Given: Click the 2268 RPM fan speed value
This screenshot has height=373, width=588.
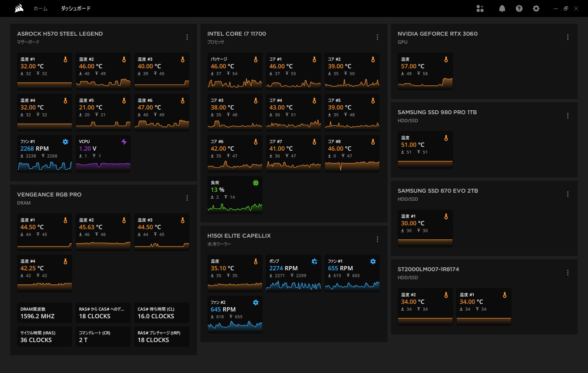Looking at the screenshot, I should [x=34, y=149].
